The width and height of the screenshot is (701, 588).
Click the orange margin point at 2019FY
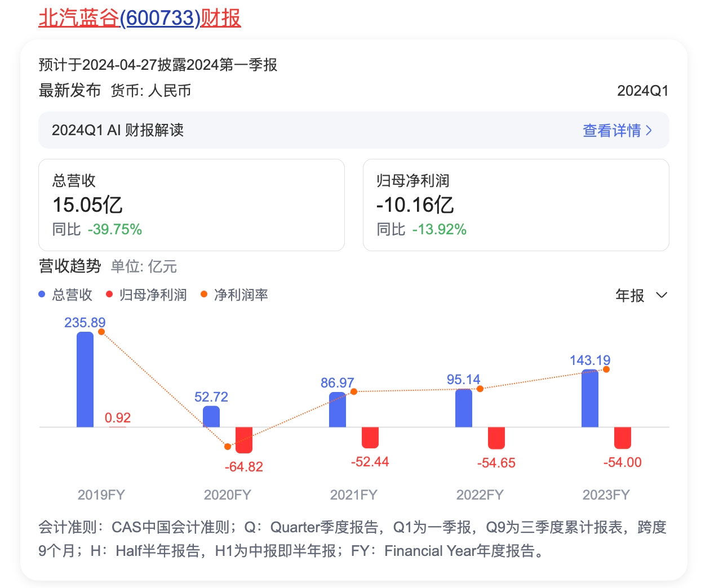coord(101,332)
